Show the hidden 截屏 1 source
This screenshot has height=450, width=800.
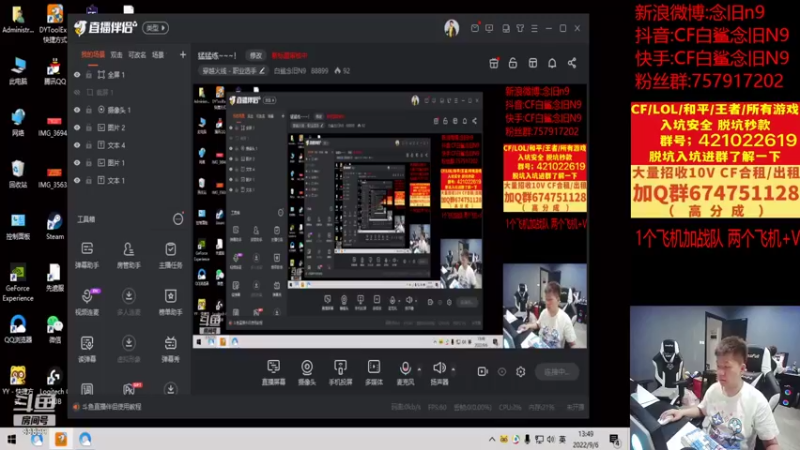(x=77, y=92)
